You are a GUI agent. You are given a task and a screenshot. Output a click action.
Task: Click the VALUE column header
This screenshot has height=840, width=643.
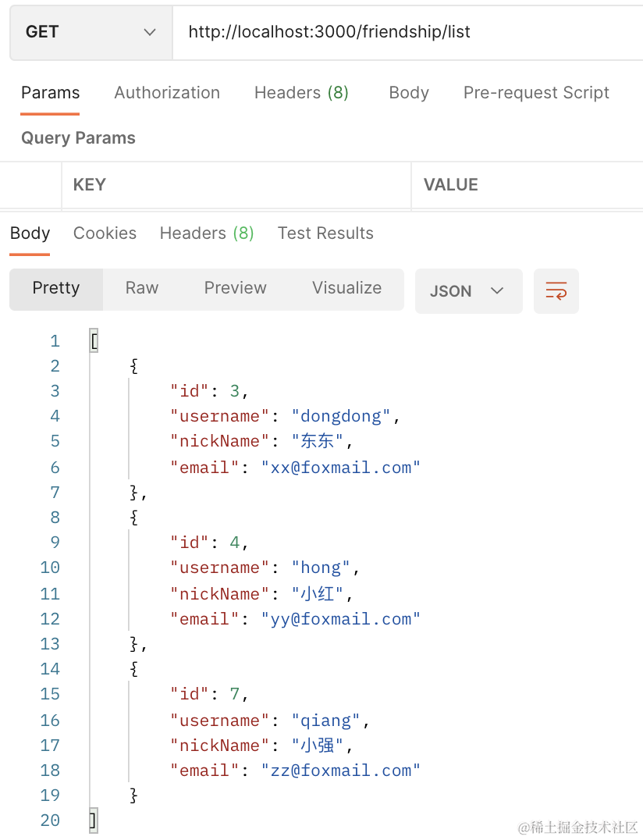click(450, 185)
